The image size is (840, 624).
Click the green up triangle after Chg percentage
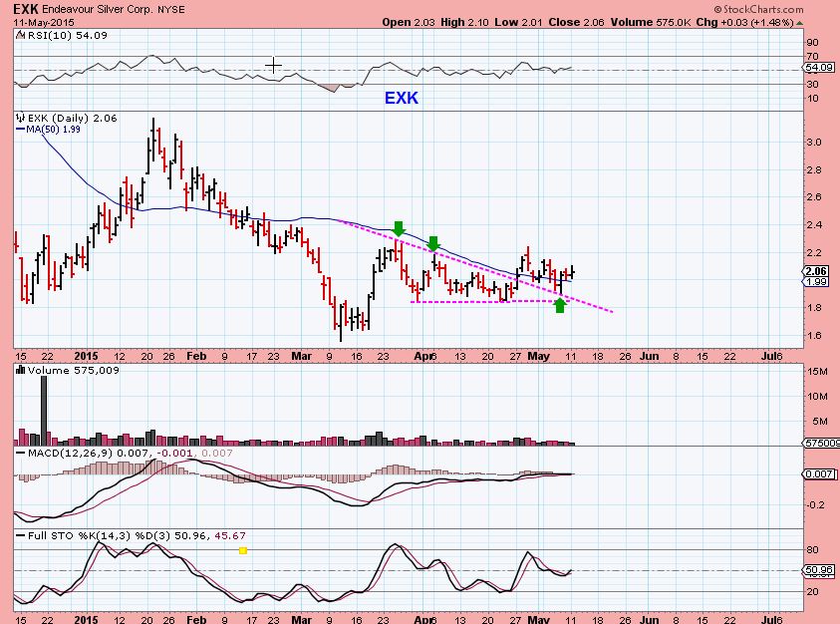(799, 23)
